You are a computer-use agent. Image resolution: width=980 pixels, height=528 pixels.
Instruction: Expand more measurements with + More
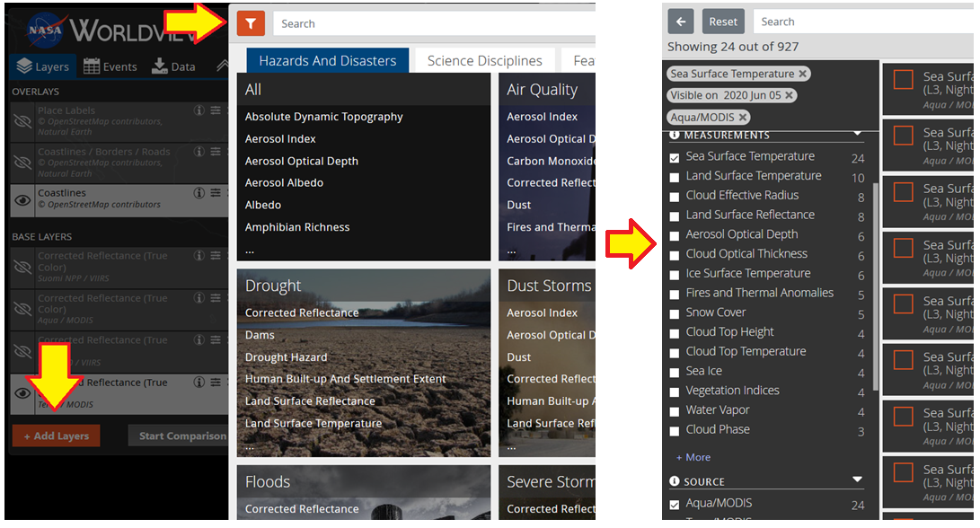click(693, 457)
